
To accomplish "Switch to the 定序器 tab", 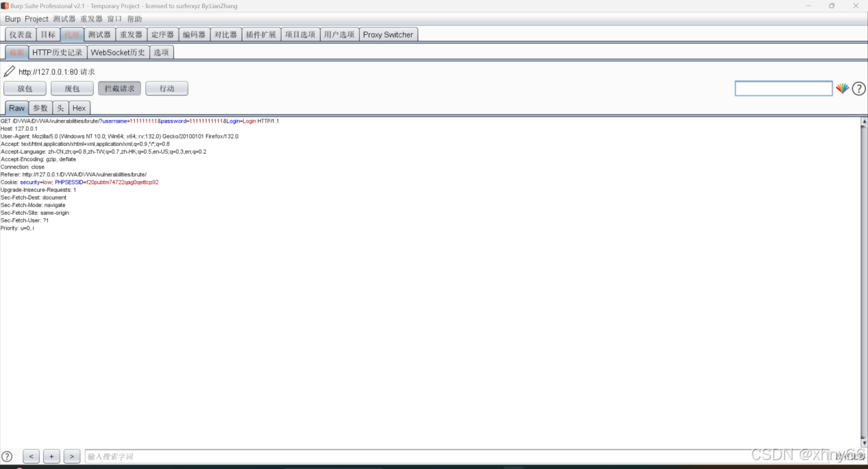I will [x=162, y=35].
